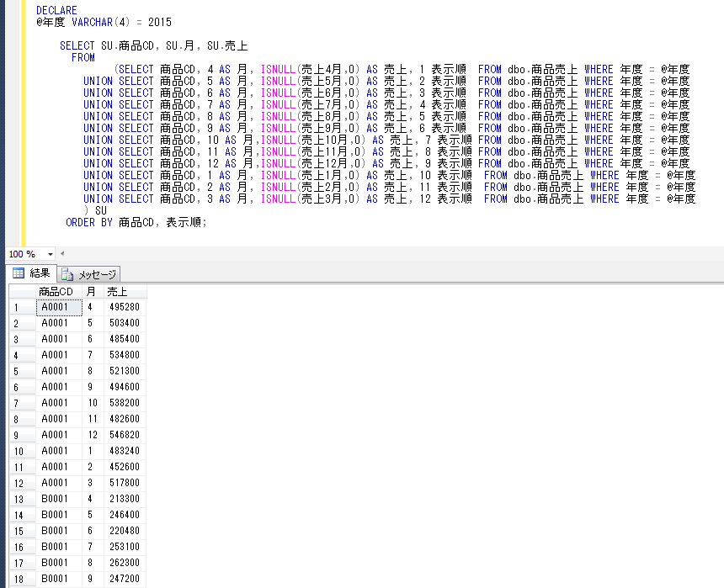Click the value 534800
This screenshot has width=724, height=588.
(x=125, y=355)
